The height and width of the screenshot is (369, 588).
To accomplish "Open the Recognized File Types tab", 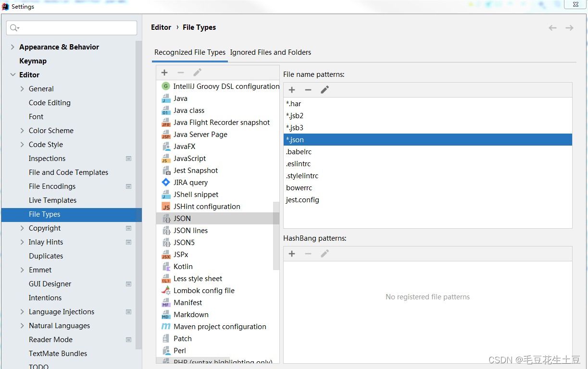I will tap(189, 52).
